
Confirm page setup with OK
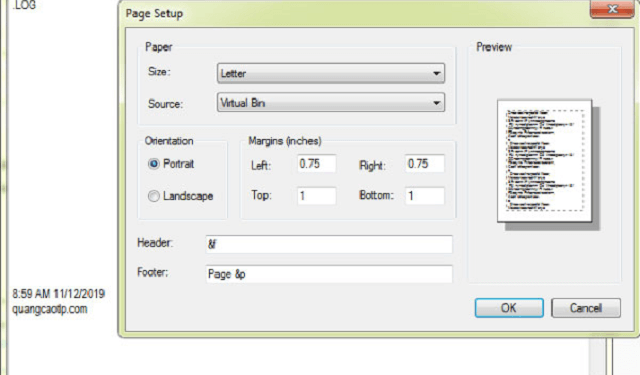[509, 308]
